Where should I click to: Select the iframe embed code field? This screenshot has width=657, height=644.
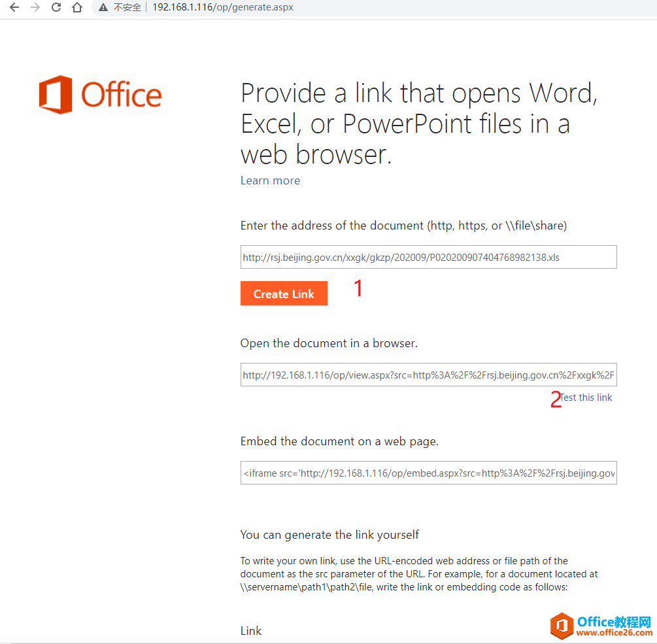(428, 472)
